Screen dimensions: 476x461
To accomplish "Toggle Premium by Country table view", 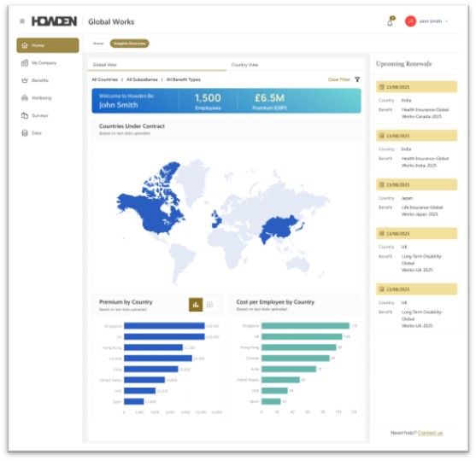I will (x=209, y=305).
